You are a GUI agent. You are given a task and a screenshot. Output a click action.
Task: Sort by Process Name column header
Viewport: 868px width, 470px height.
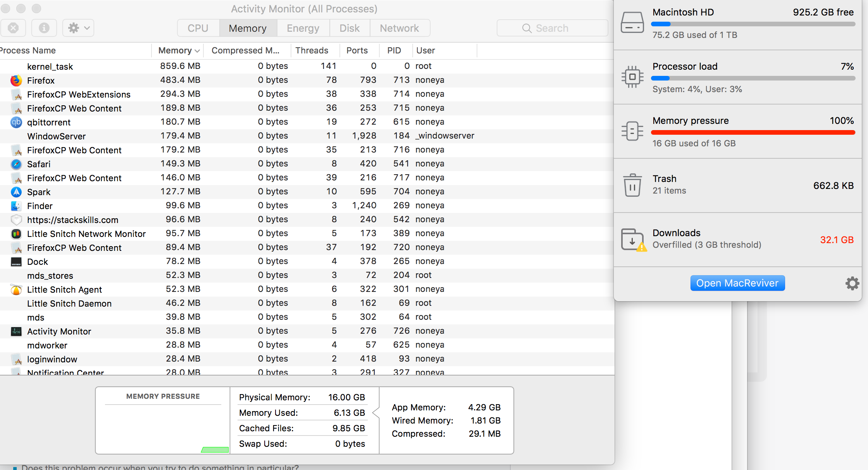click(75, 50)
